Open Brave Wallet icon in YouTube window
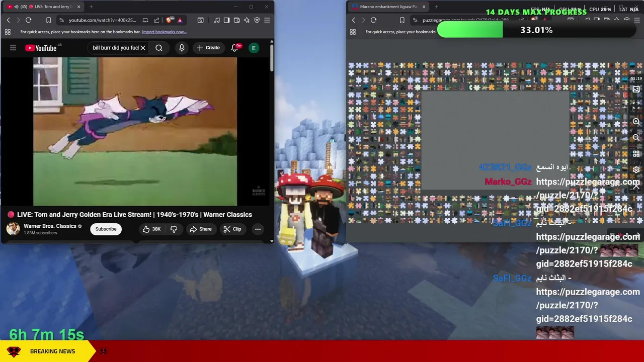644x362 pixels. [x=237, y=20]
